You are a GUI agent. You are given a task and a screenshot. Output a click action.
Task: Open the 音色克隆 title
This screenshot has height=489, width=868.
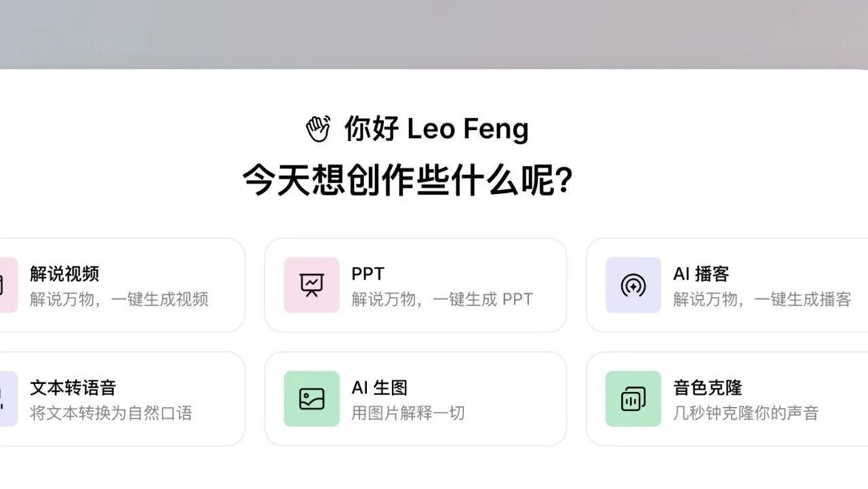[707, 388]
